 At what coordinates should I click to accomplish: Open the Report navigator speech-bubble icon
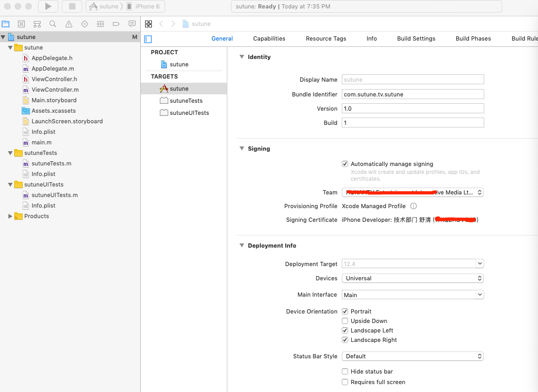(132, 24)
